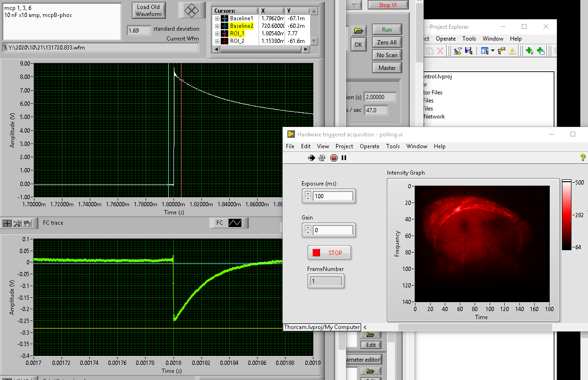The height and width of the screenshot is (380, 588).
Task: Toggle the red STOP button
Action: (329, 253)
